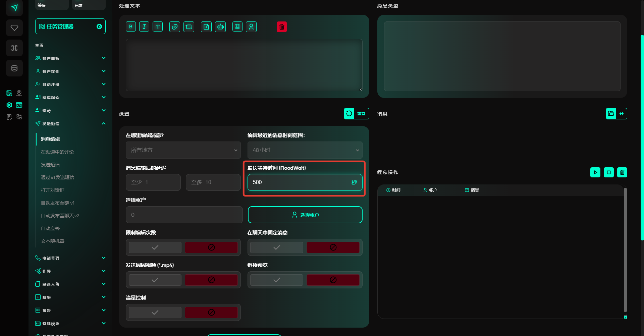The width and height of the screenshot is (644, 336).
Task: Click the bold formatting icon
Action: tap(131, 27)
